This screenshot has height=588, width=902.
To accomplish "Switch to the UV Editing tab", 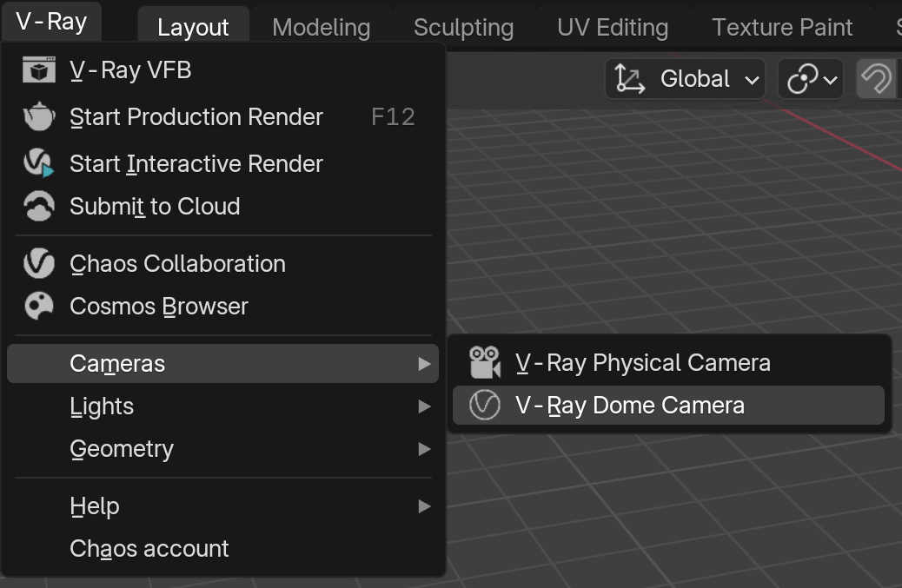I will click(613, 27).
